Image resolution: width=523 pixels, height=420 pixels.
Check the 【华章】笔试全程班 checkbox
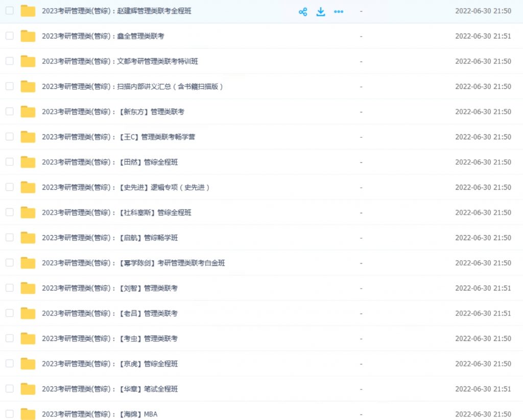10,389
